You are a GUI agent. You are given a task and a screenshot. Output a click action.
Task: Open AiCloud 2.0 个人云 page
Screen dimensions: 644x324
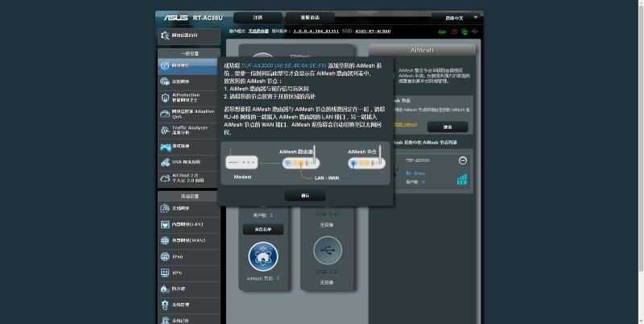pos(189,178)
